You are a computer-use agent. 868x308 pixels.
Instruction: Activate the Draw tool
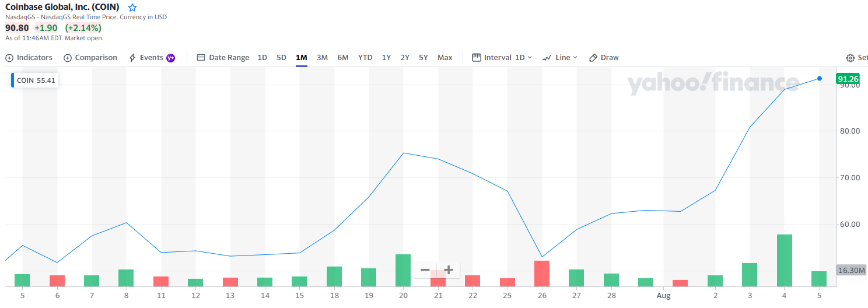604,58
